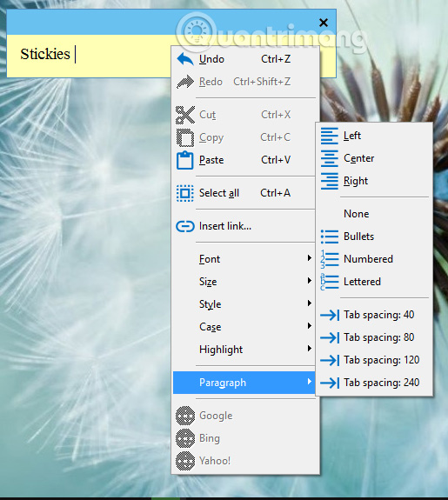Click the Bullets list icon
448x500 pixels.
330,237
